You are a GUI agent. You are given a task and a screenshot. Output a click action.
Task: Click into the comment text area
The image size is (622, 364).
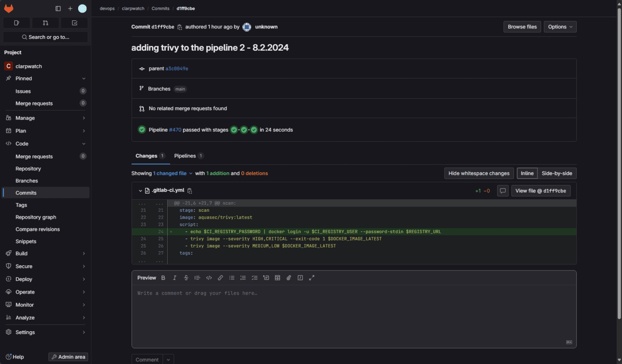tap(354, 316)
